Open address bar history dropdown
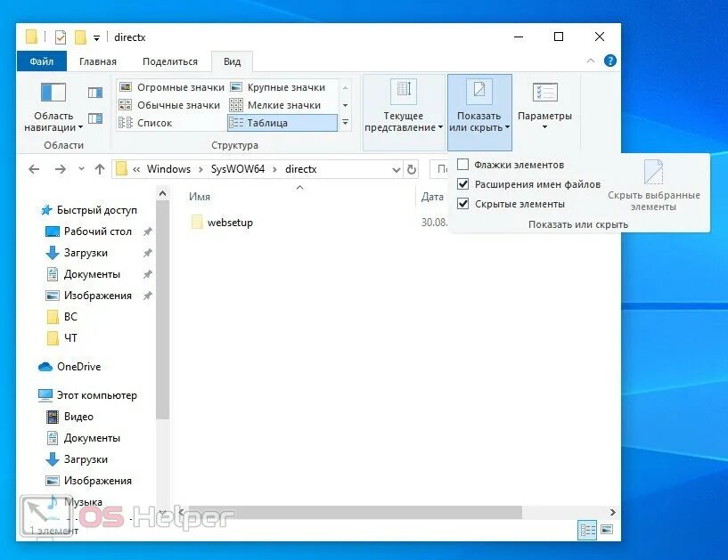 396,170
